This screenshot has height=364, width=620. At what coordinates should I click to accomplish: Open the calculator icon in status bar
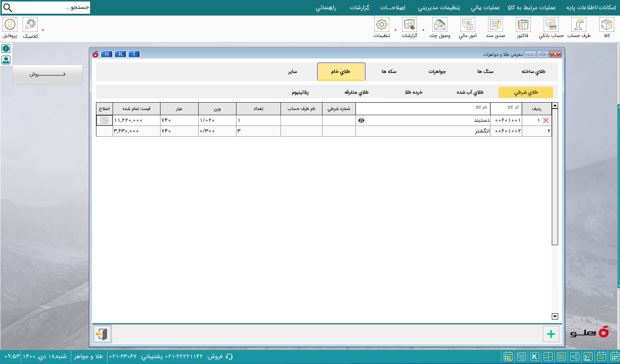pos(548,357)
